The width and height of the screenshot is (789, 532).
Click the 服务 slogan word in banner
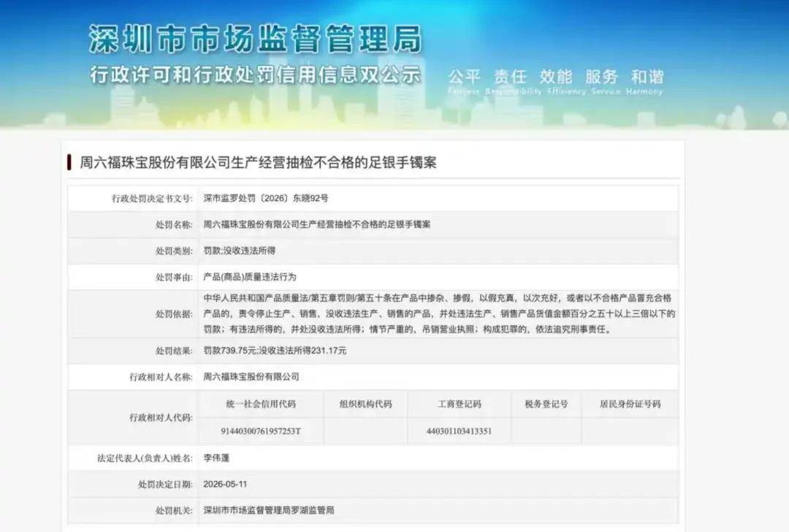[x=601, y=77]
